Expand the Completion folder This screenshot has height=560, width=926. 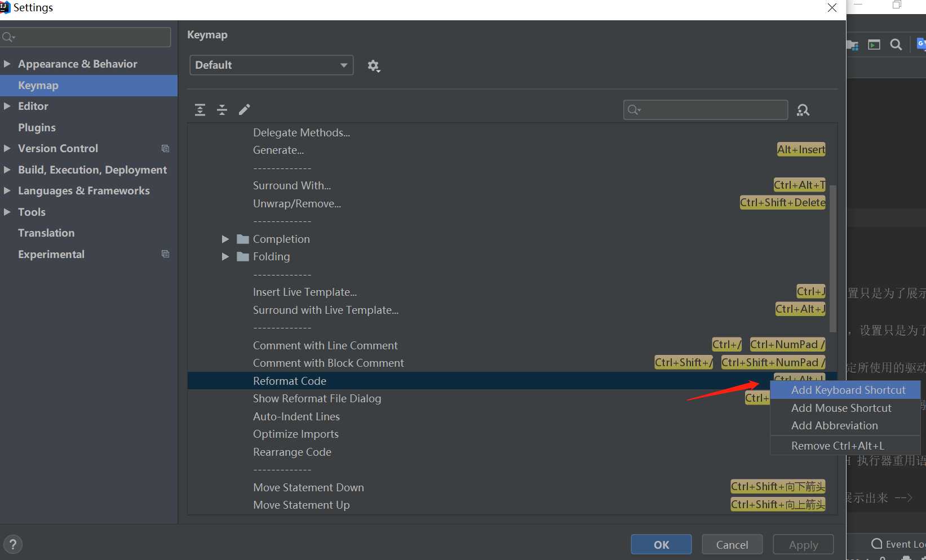pos(225,239)
